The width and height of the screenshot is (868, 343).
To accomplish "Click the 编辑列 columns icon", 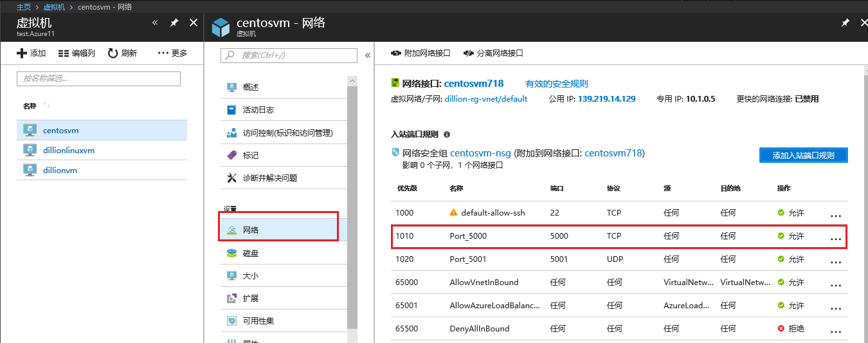I will coord(64,53).
